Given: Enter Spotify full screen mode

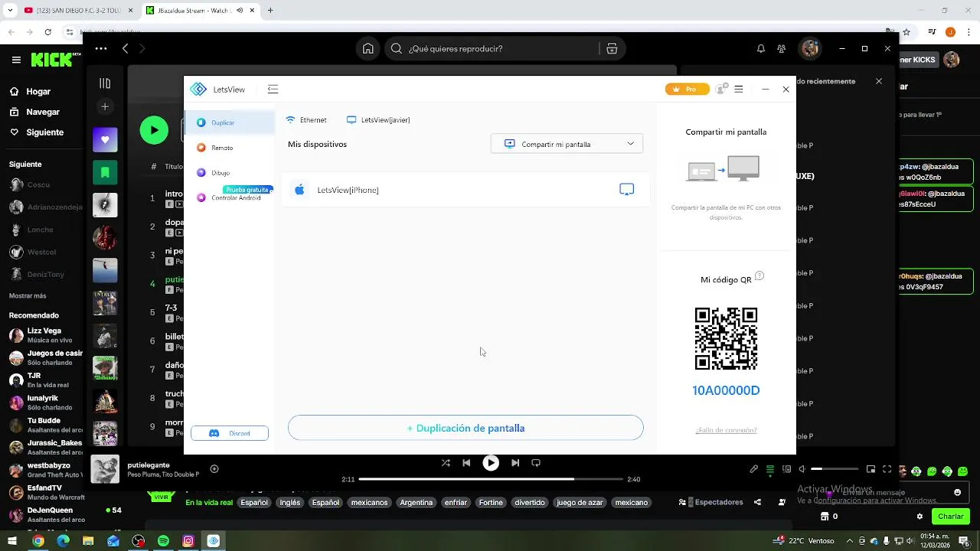Looking at the screenshot, I should [887, 469].
